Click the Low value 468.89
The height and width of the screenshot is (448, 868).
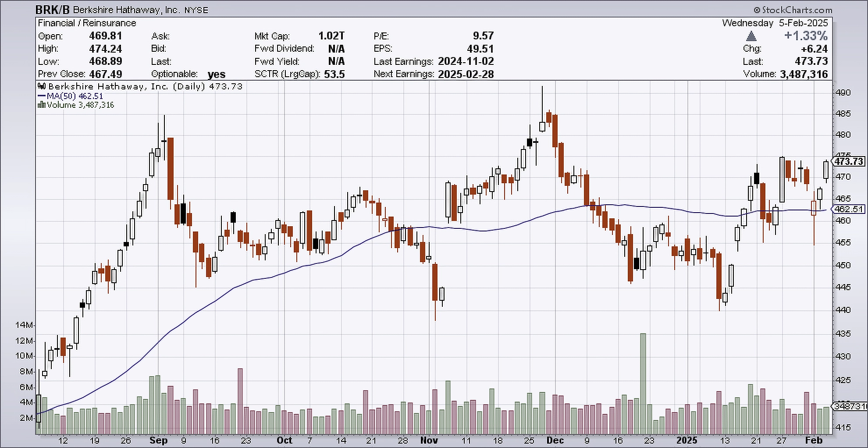tap(106, 61)
